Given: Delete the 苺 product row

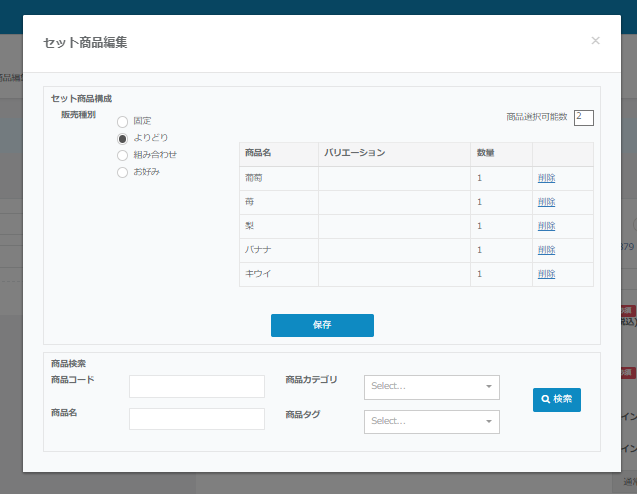Looking at the screenshot, I should pos(546,202).
